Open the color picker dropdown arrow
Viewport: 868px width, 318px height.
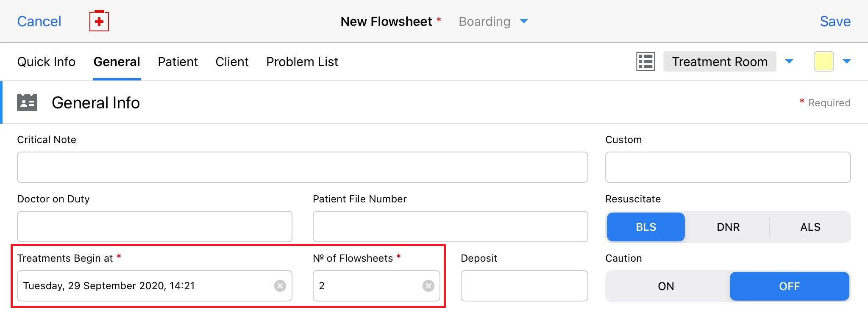click(847, 62)
